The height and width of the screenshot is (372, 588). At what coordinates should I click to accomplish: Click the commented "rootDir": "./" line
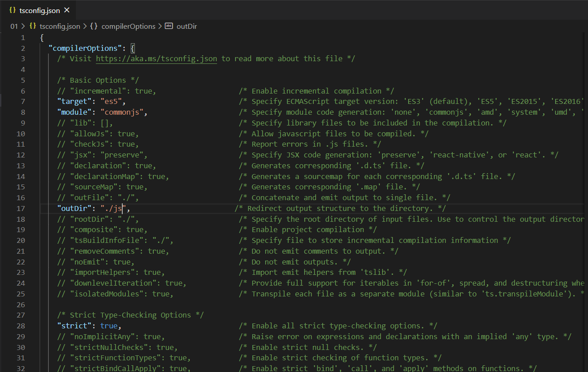click(x=98, y=219)
